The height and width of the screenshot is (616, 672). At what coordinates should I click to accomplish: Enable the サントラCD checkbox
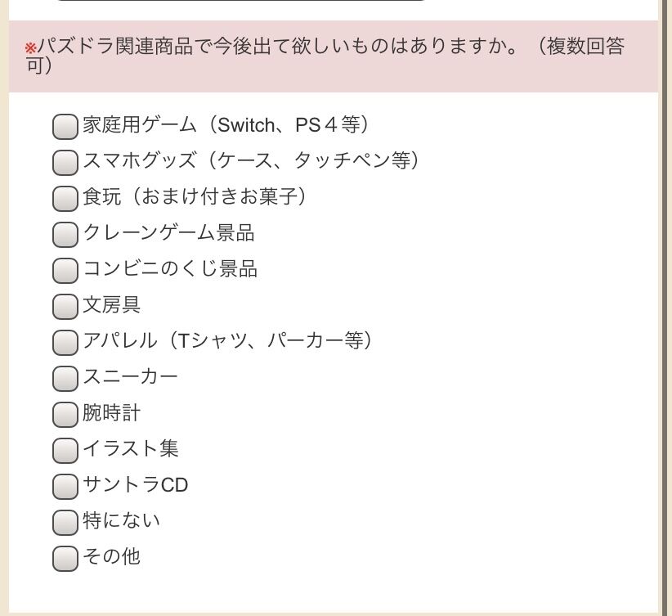[65, 487]
